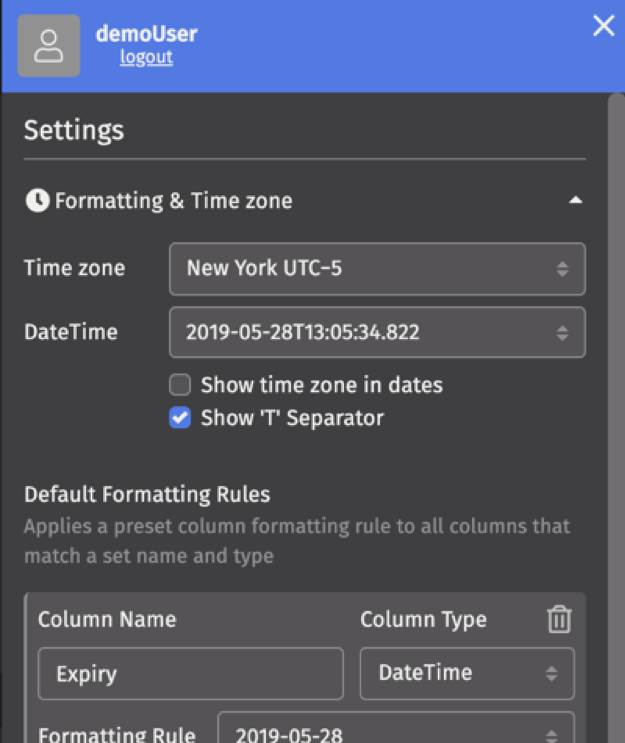Open the DateTime format dropdown
625x743 pixels.
pos(377,332)
